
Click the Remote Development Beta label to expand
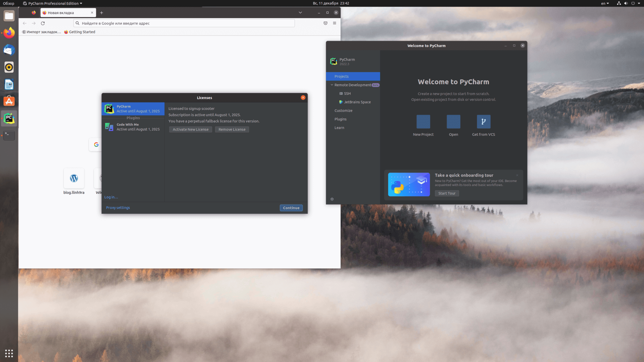point(354,85)
